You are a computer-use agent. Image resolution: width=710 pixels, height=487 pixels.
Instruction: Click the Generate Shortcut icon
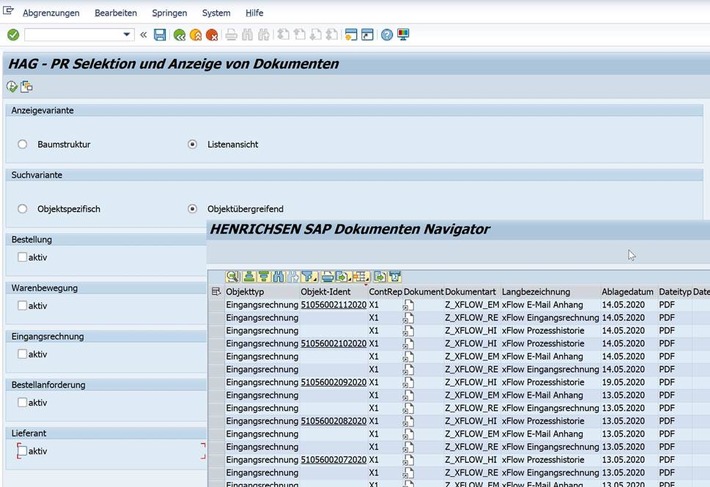pos(367,35)
